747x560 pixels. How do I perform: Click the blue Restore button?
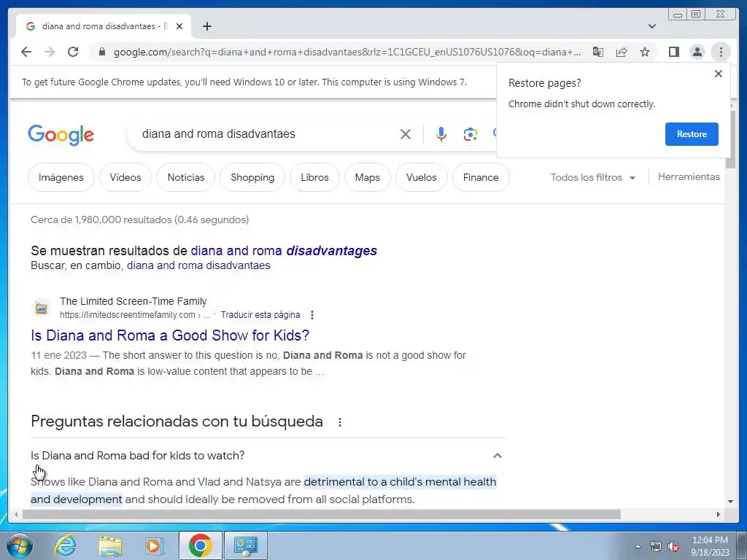click(x=692, y=134)
